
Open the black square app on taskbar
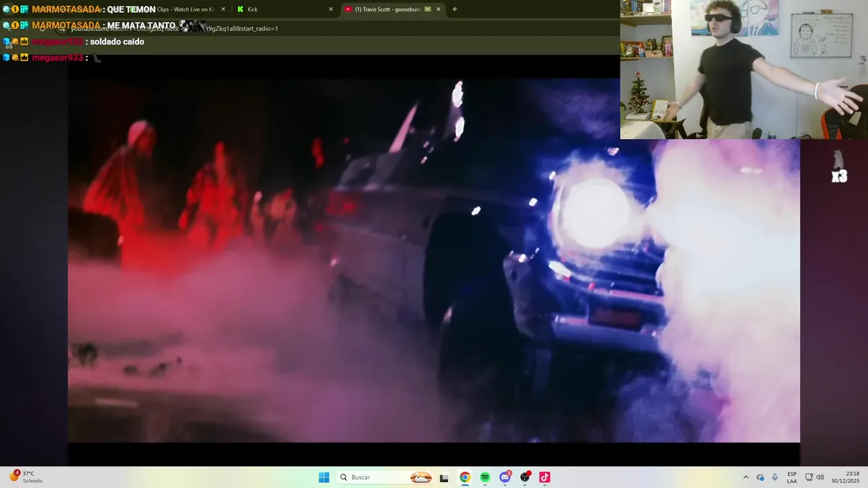tap(444, 478)
